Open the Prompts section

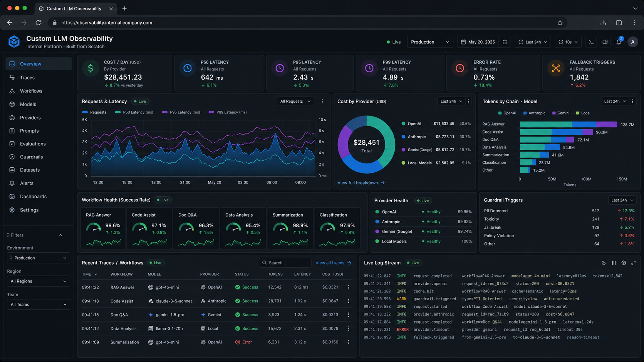tap(29, 130)
